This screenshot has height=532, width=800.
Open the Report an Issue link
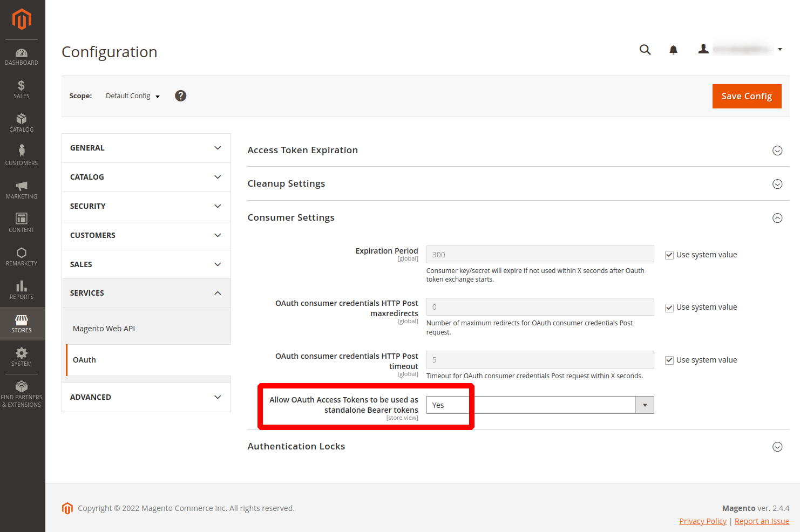pyautogui.click(x=762, y=521)
